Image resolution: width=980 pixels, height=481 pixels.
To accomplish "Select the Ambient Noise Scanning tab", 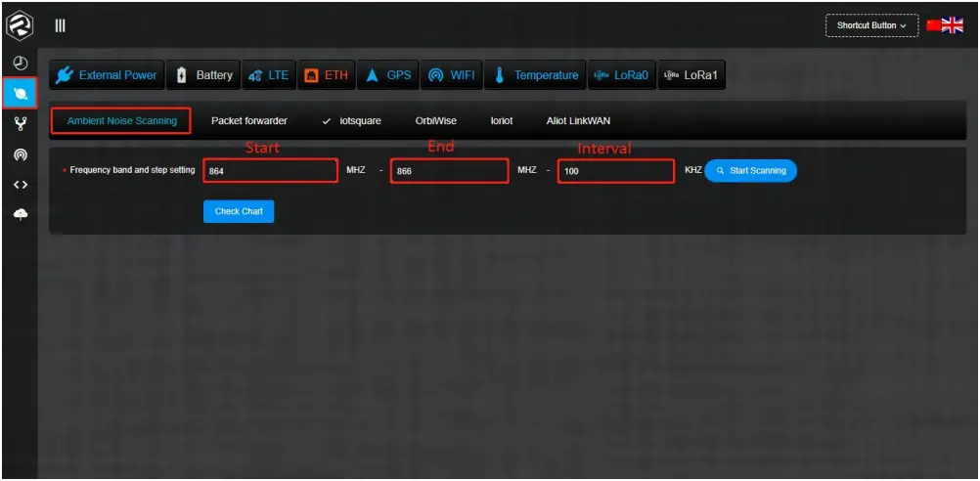I will [x=121, y=121].
